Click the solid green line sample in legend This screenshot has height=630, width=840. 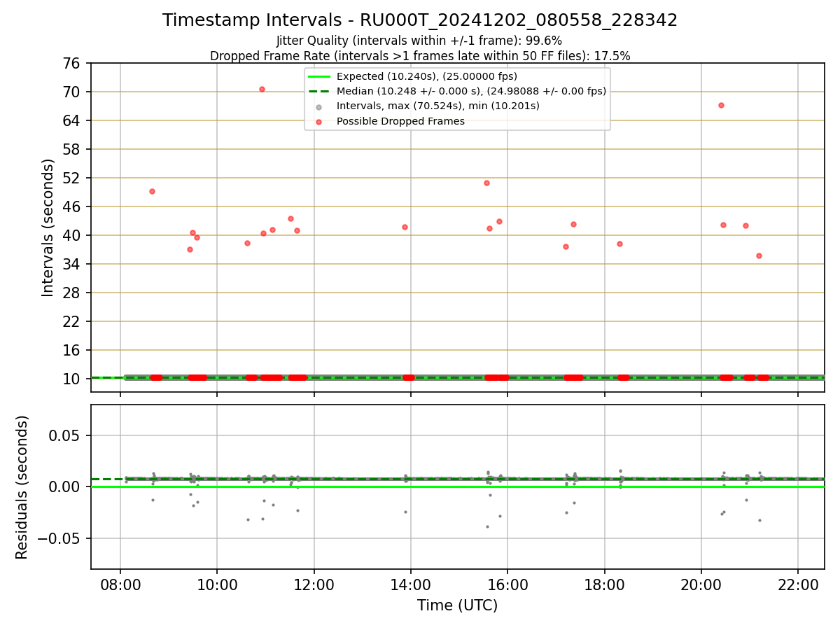(x=318, y=76)
